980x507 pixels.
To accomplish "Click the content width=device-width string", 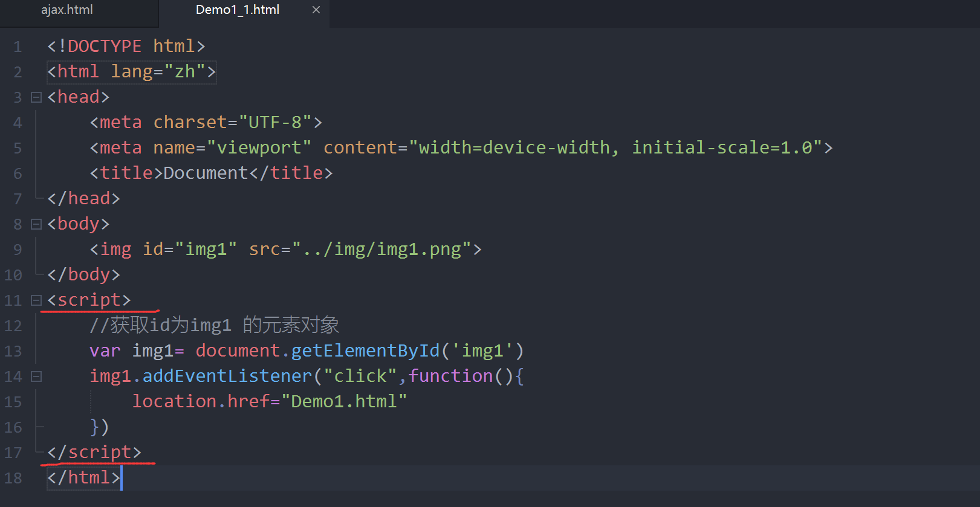I will pos(615,147).
